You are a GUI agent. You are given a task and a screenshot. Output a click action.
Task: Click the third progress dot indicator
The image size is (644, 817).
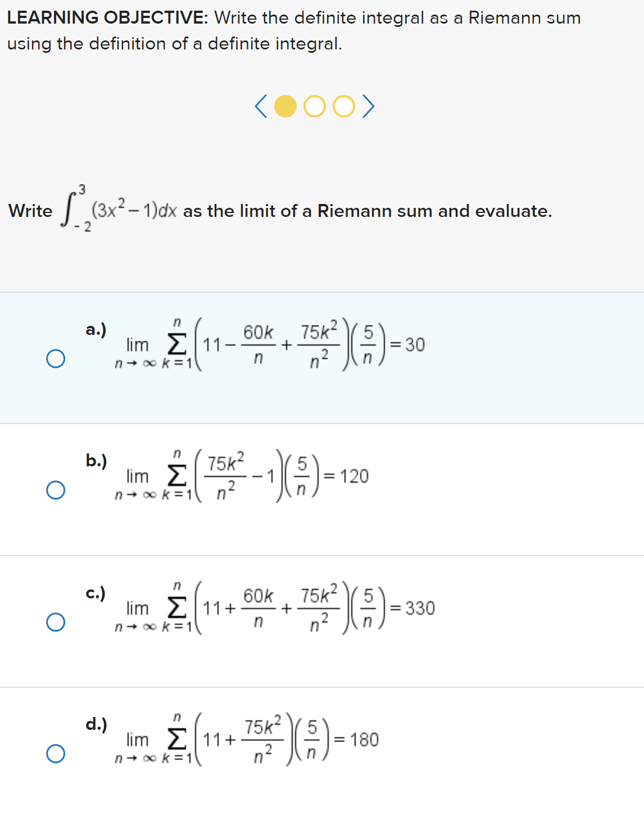point(343,107)
